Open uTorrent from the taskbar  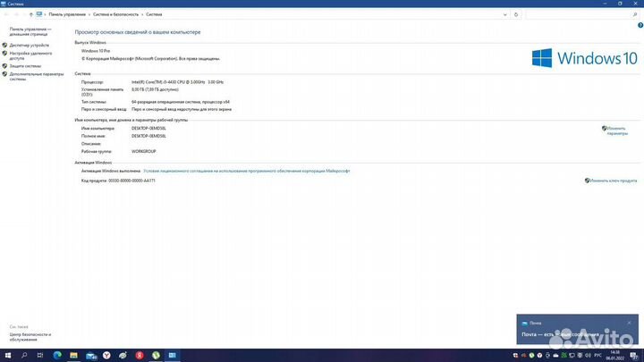tap(156, 356)
